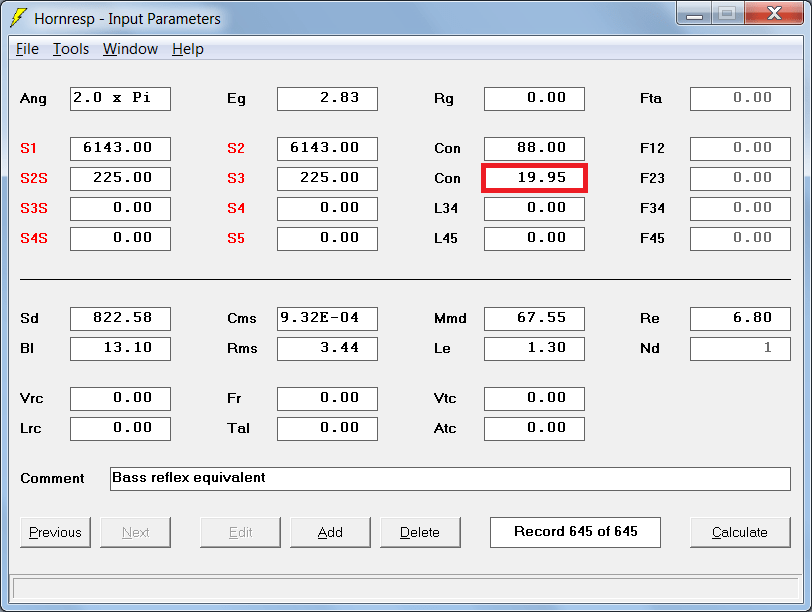Open the File menu
812x612 pixels.
(27, 49)
